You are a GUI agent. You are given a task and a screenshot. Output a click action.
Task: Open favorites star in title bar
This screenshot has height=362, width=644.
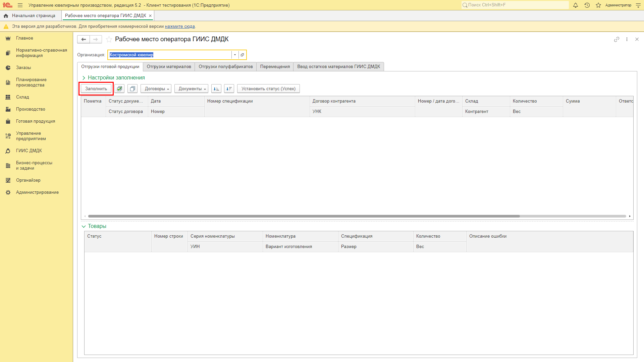coord(598,5)
